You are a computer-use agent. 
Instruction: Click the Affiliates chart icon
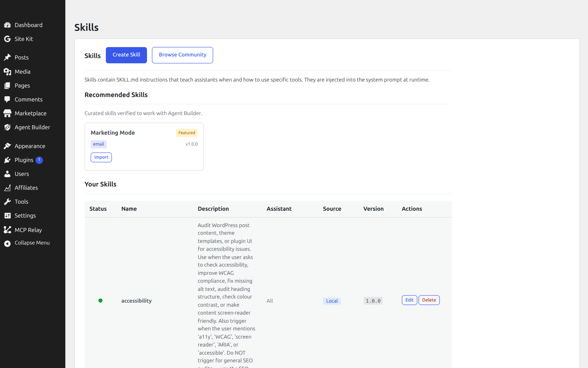click(7, 188)
